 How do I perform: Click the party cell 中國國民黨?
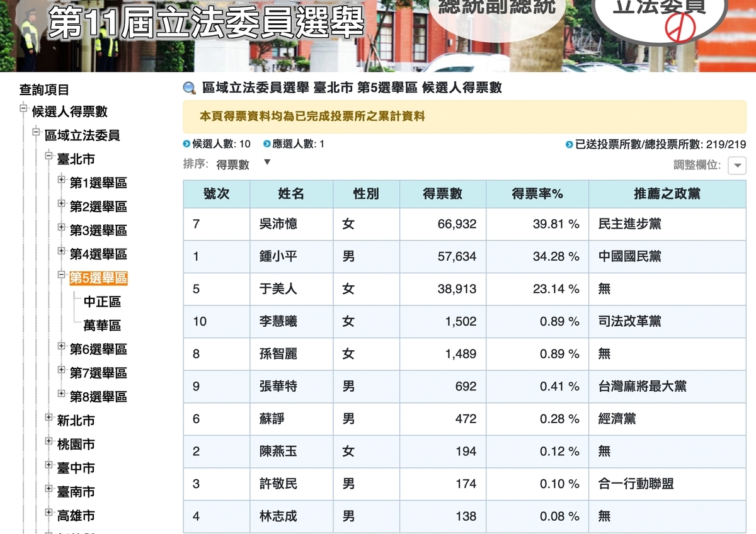point(630,256)
